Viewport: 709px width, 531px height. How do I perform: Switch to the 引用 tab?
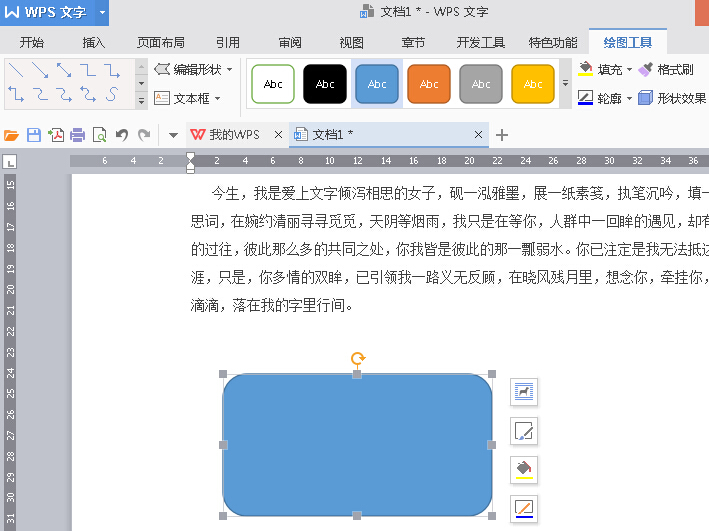(x=227, y=43)
